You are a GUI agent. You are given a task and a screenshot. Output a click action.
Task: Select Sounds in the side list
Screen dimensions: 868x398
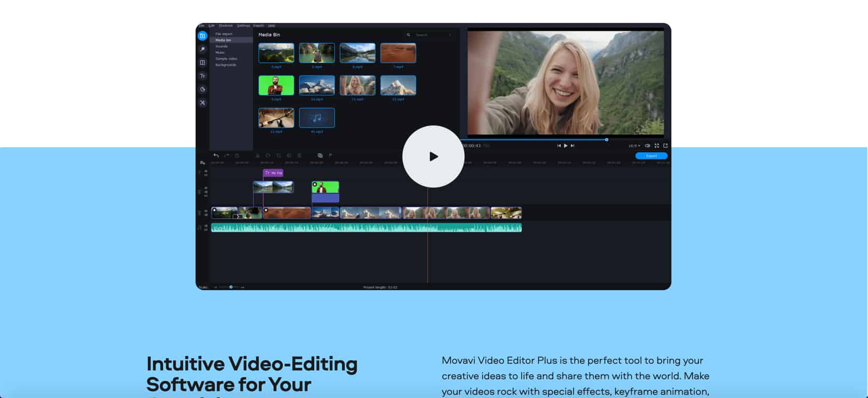click(231, 46)
